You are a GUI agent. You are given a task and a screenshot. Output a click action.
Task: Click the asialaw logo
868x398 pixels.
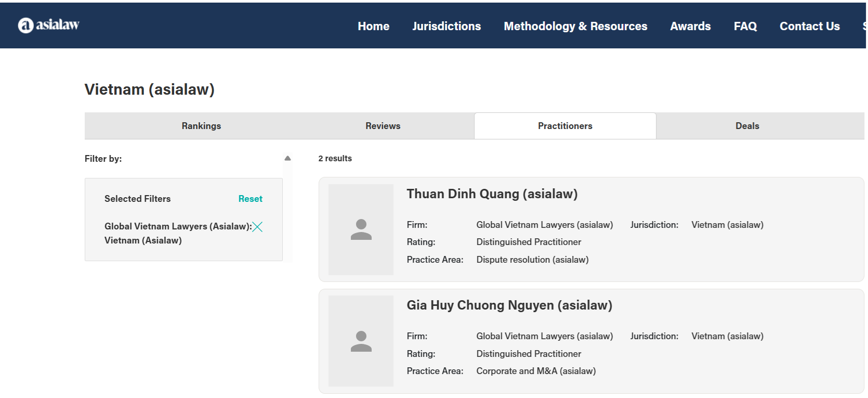[48, 25]
